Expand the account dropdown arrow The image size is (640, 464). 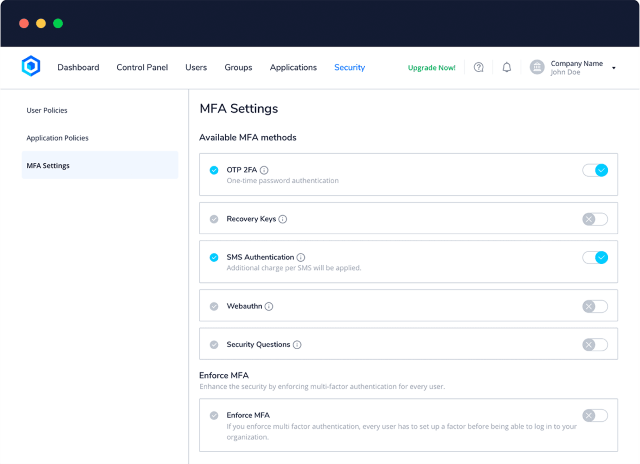(x=613, y=68)
